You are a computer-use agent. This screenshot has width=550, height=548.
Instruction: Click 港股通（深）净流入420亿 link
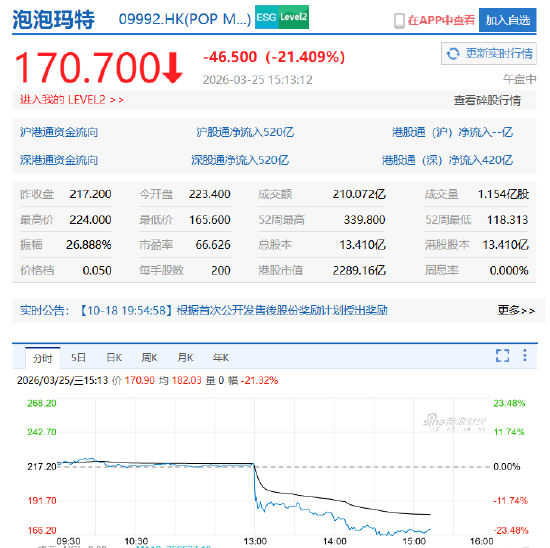[447, 160]
